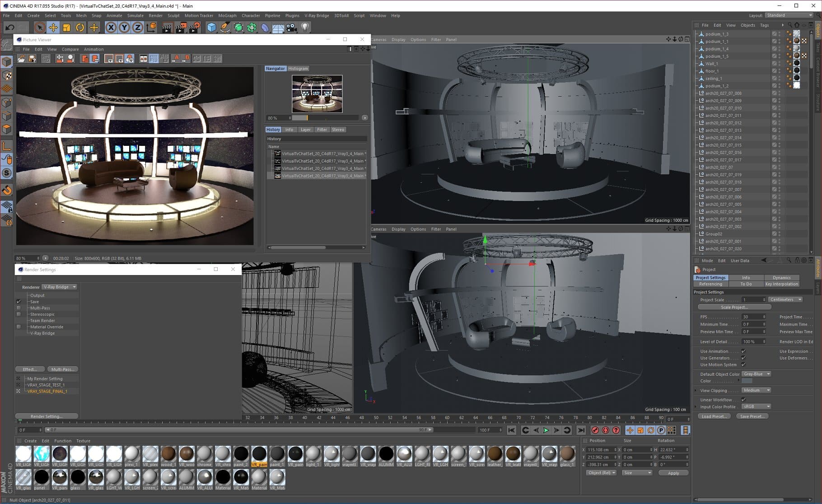Viewport: 822px width, 504px height.
Task: Open the Centimeters unit dropdown
Action: [x=785, y=300]
